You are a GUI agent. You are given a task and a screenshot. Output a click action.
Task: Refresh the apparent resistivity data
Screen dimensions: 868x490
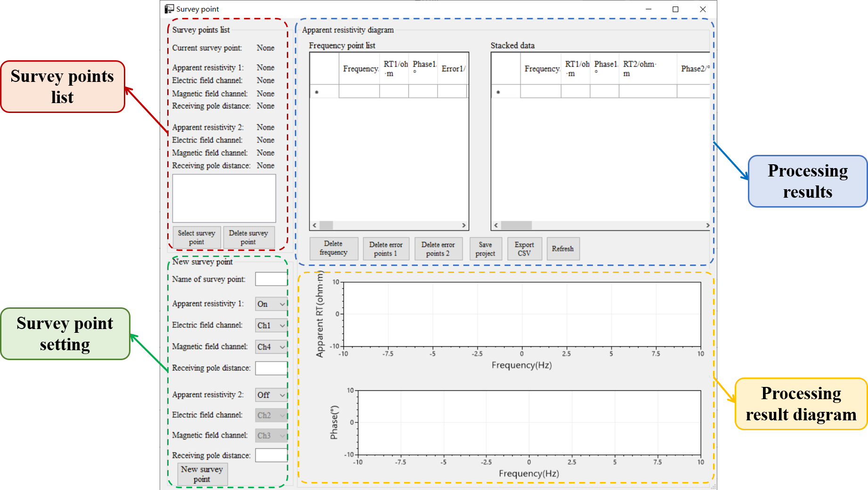[x=563, y=249]
